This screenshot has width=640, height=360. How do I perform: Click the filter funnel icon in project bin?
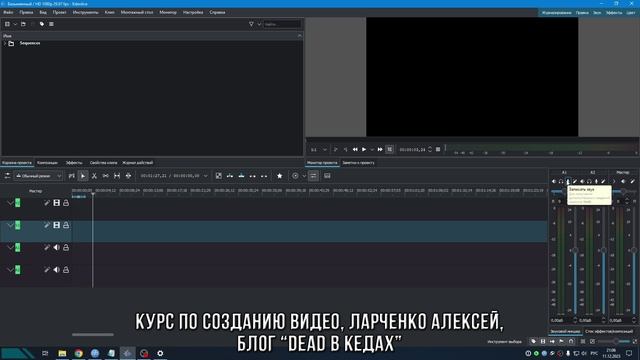click(x=251, y=24)
